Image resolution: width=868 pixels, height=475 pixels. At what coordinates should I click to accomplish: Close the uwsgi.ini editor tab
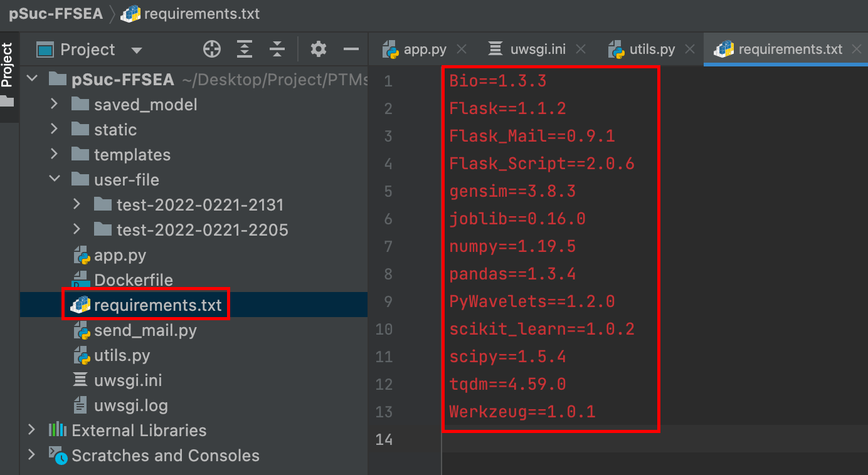pyautogui.click(x=581, y=49)
